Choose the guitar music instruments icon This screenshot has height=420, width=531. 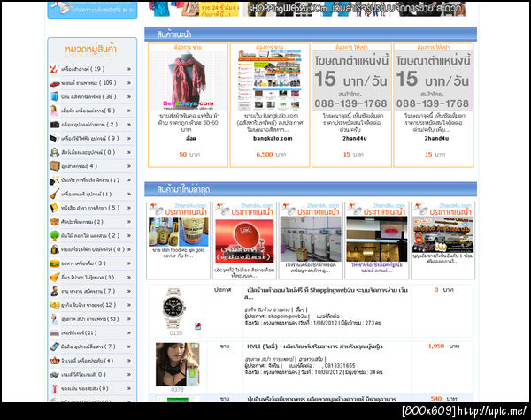pos(55,194)
